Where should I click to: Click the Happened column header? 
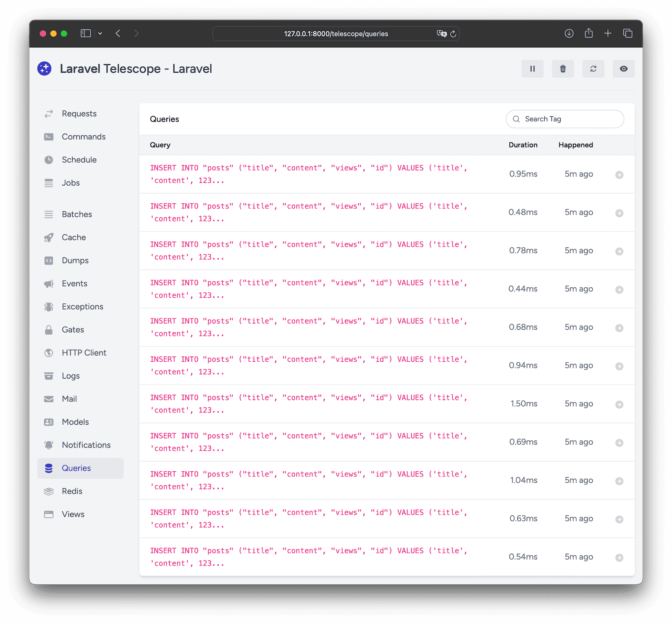pos(575,145)
